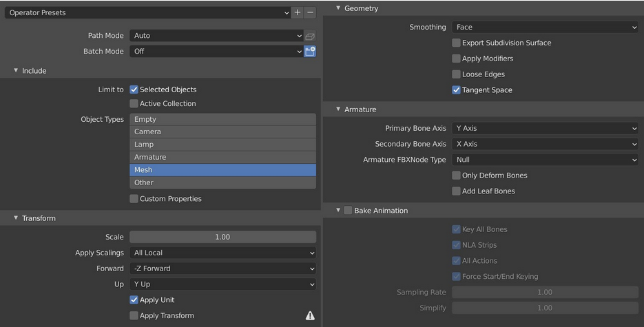Toggle the embed textures icon beside Path Mode

click(x=310, y=36)
